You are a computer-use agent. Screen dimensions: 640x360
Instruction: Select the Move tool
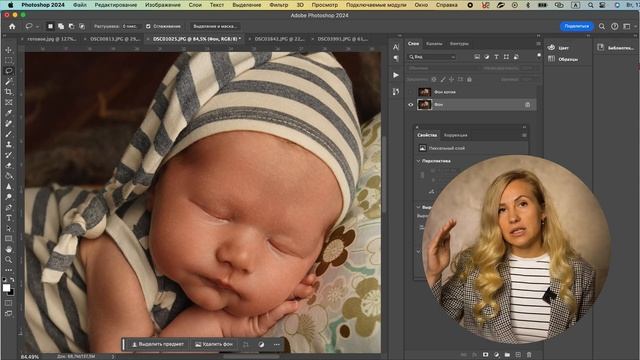pos(9,50)
